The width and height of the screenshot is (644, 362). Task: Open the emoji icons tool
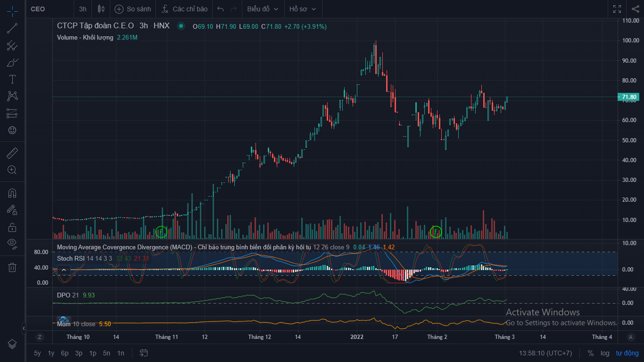point(12,130)
